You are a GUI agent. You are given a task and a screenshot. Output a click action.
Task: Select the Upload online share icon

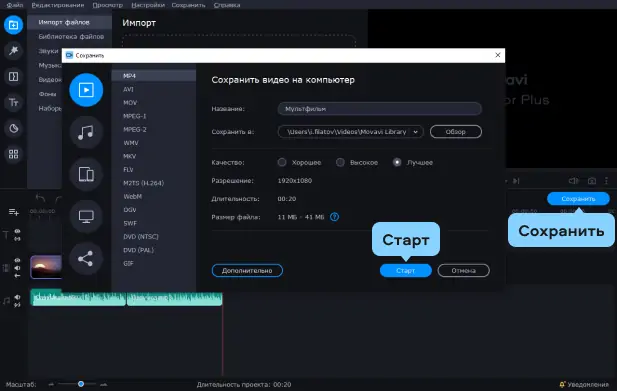click(x=86, y=258)
